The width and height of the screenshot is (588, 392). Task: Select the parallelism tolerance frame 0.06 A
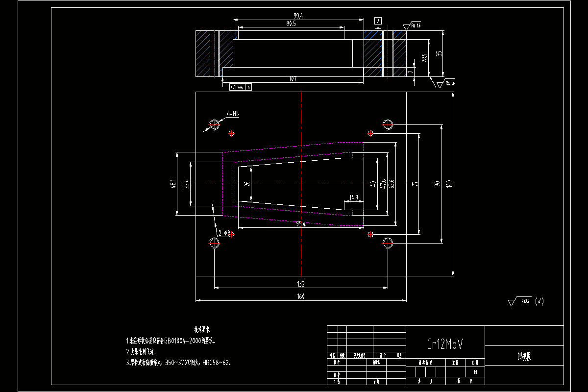point(241,87)
